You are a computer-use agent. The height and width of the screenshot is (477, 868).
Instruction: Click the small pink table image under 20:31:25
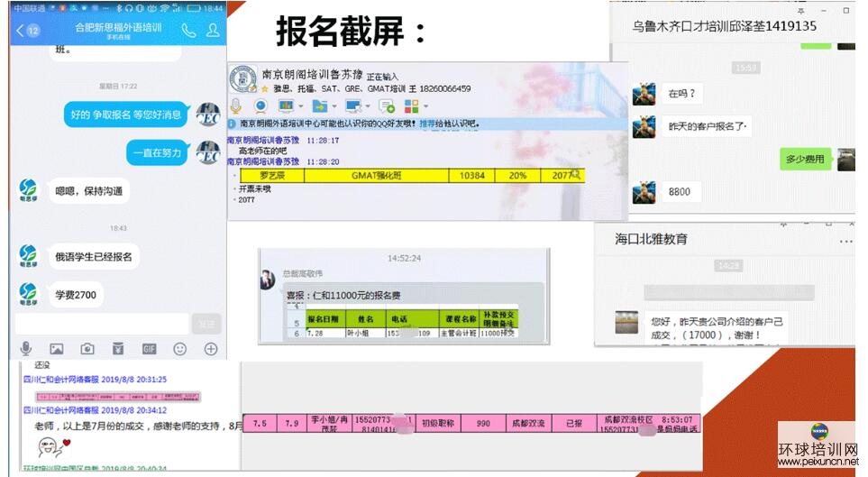(x=118, y=397)
